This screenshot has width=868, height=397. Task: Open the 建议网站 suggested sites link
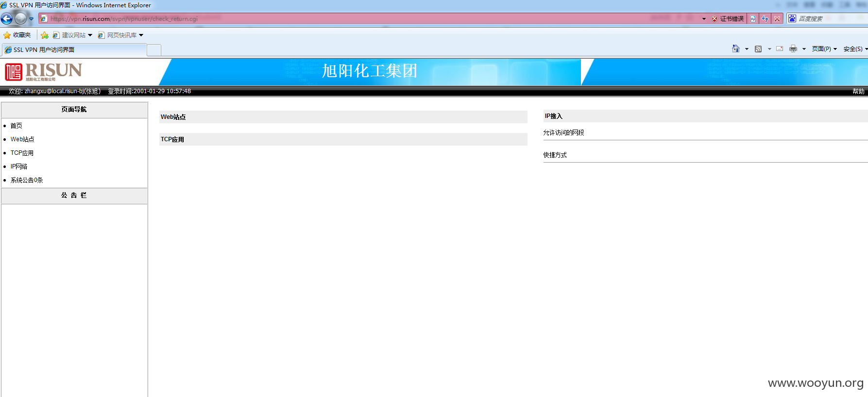[69, 35]
